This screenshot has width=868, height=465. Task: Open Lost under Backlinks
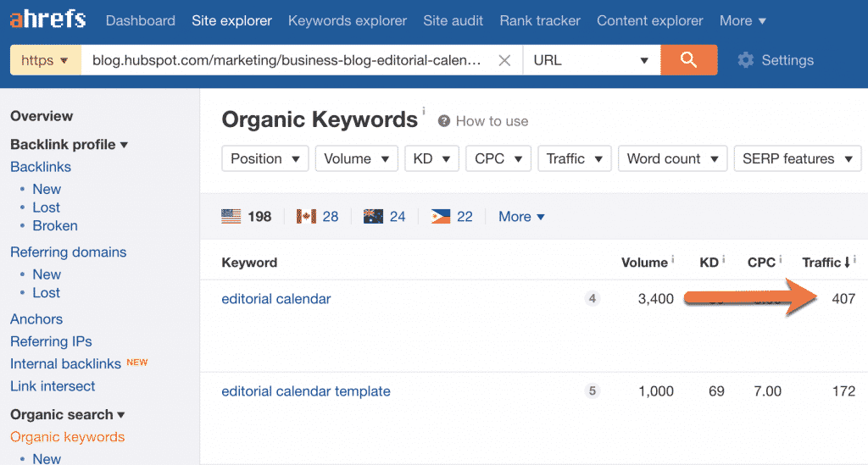pyautogui.click(x=46, y=208)
